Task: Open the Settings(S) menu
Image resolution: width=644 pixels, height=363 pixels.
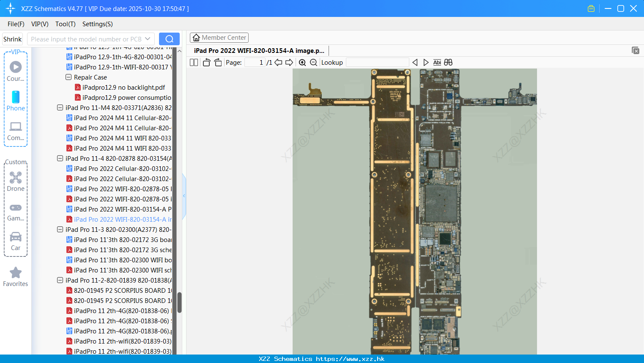Action: [x=98, y=24]
